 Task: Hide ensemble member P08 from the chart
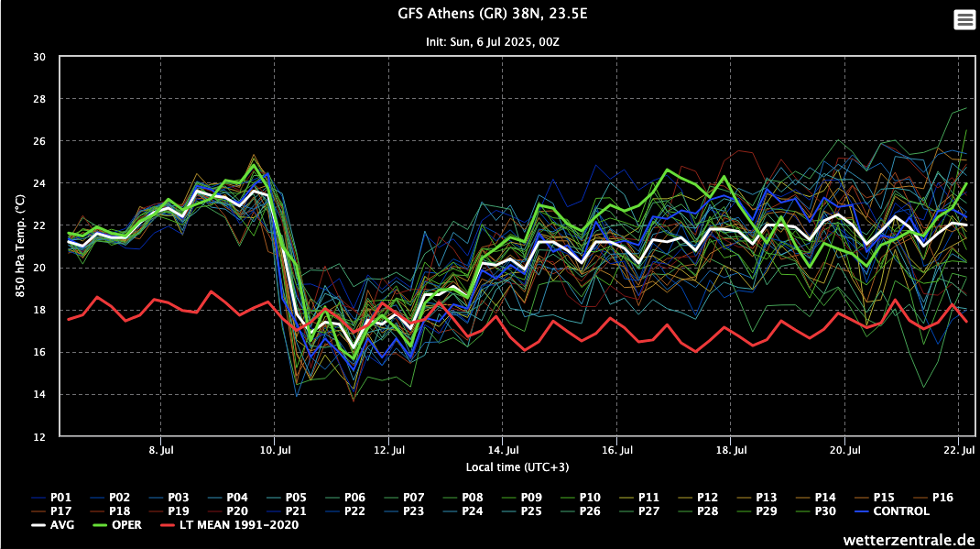473,497
